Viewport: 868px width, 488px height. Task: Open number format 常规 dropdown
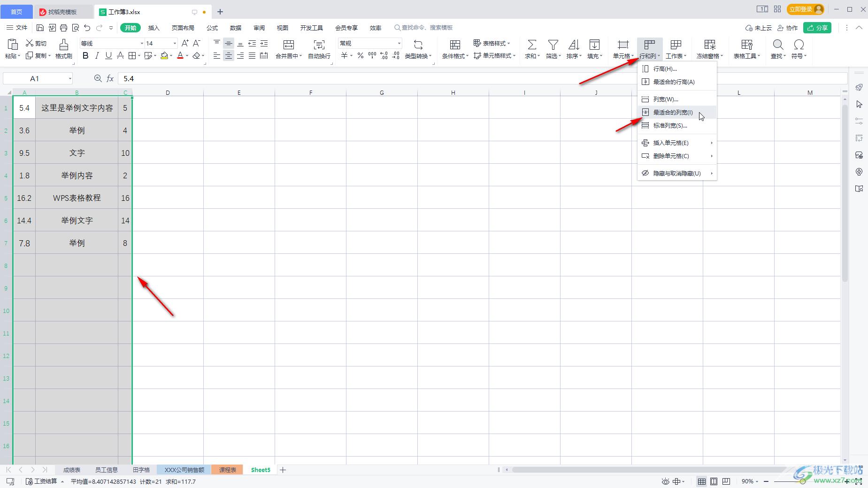(x=399, y=43)
